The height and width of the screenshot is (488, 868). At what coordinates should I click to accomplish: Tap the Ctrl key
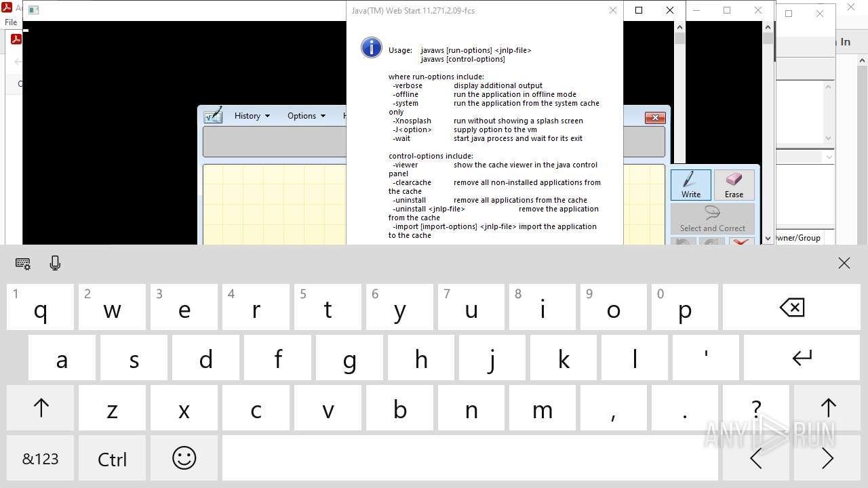pos(112,459)
